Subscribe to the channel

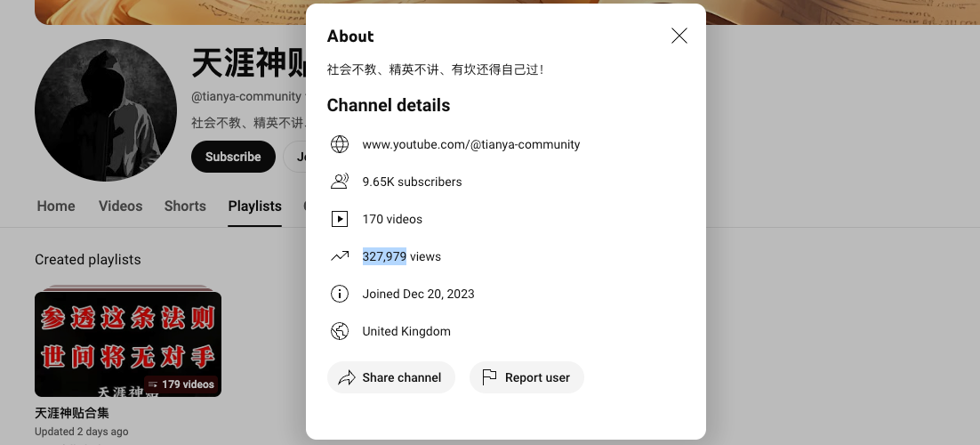pyautogui.click(x=233, y=157)
